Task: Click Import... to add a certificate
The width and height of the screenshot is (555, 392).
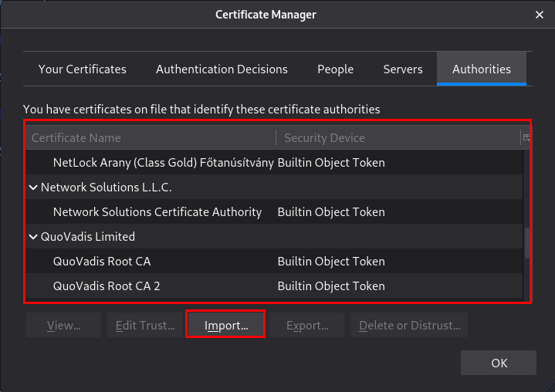Action: click(225, 325)
